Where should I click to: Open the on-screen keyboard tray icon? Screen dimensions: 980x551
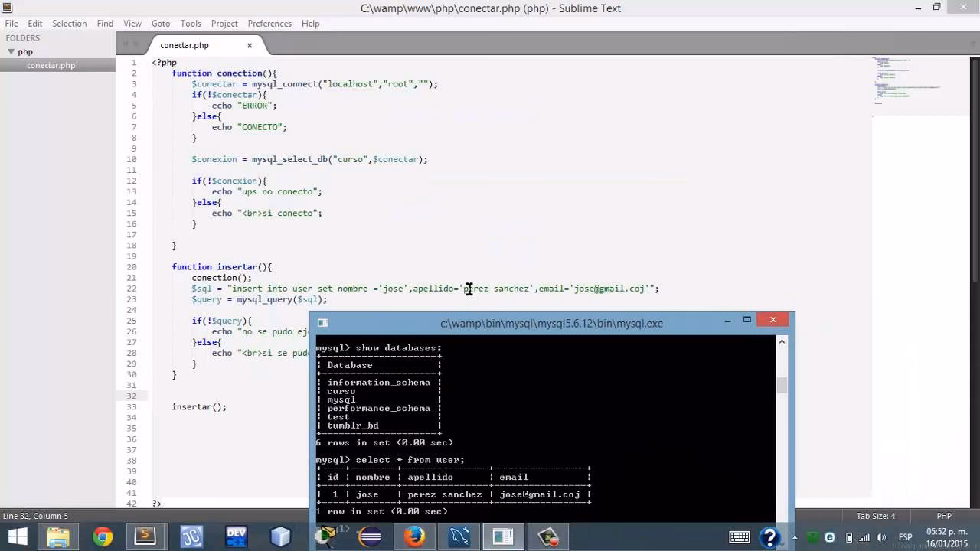[x=740, y=537]
